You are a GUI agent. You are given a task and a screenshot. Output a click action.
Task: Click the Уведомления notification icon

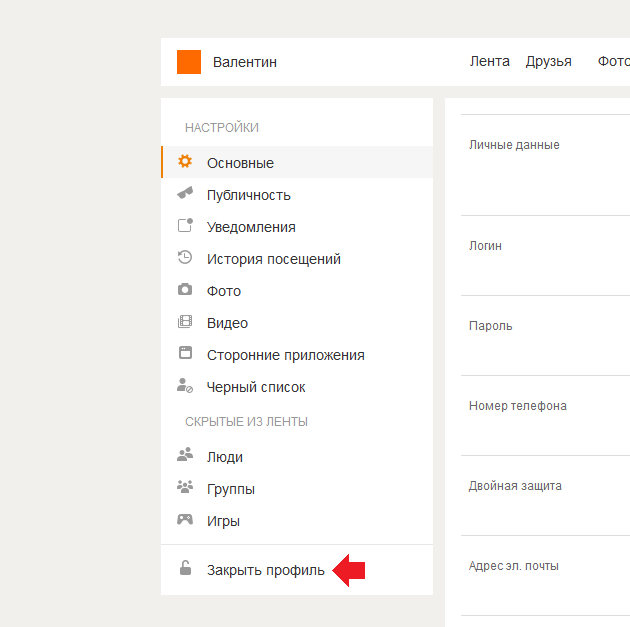(185, 226)
